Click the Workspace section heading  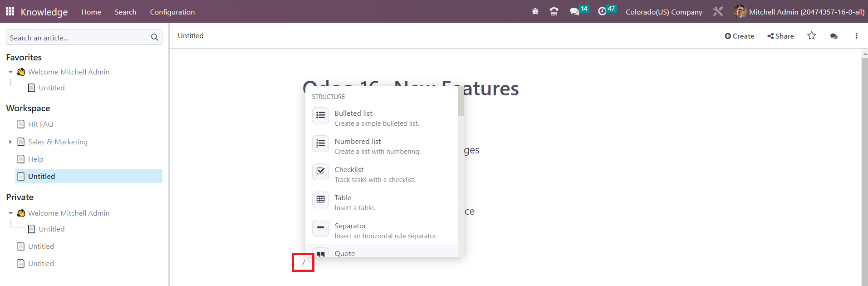tap(28, 108)
